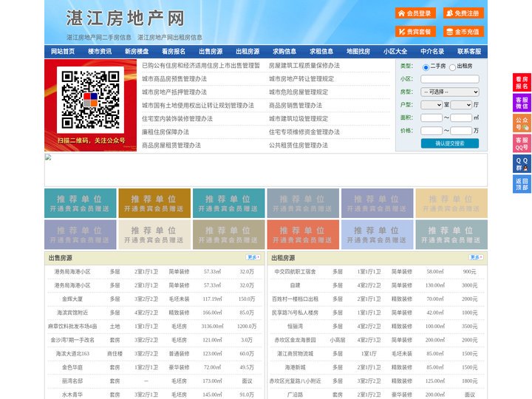Open the 城市建筑垃圾管理规定 link
532x399 pixels.
click(x=299, y=119)
